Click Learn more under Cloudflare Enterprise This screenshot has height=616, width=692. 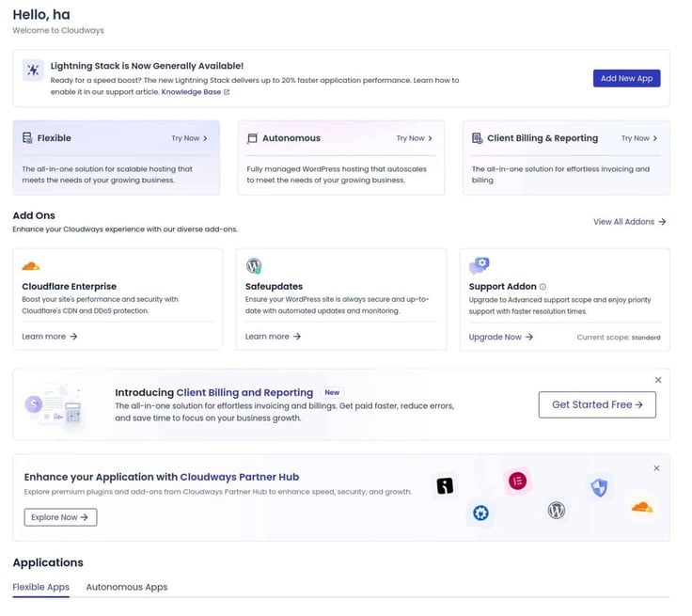pyautogui.click(x=50, y=337)
